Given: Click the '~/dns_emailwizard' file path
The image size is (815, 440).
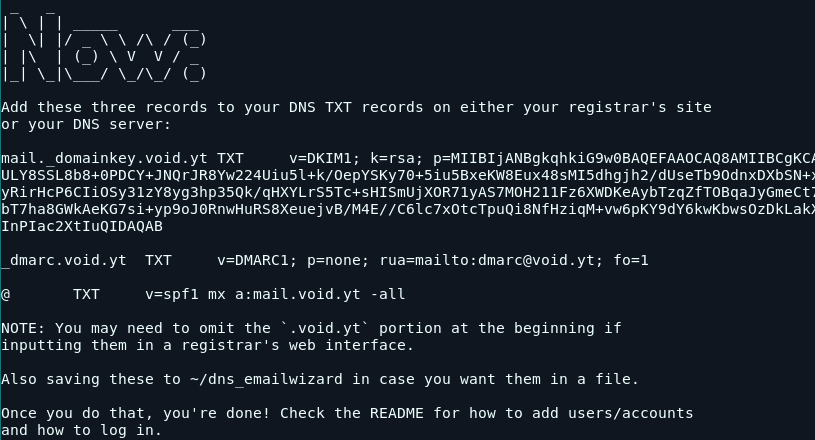Looking at the screenshot, I should click(266, 379).
